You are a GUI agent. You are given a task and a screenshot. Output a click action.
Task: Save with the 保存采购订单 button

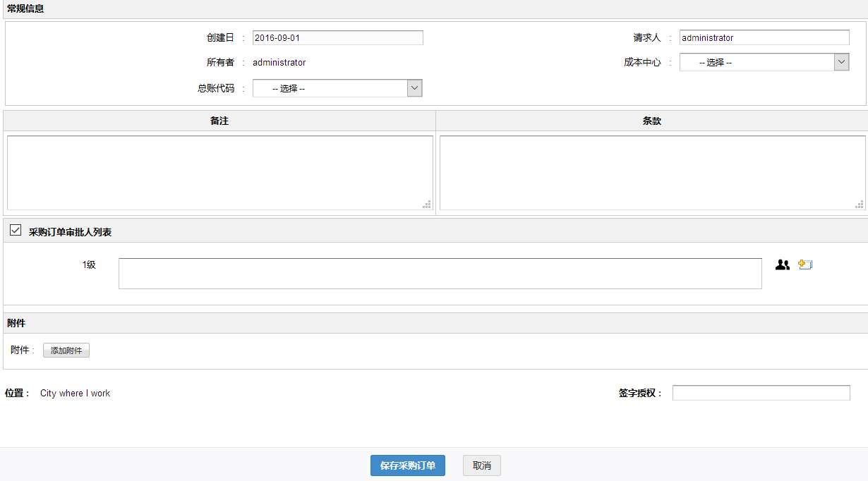(407, 465)
